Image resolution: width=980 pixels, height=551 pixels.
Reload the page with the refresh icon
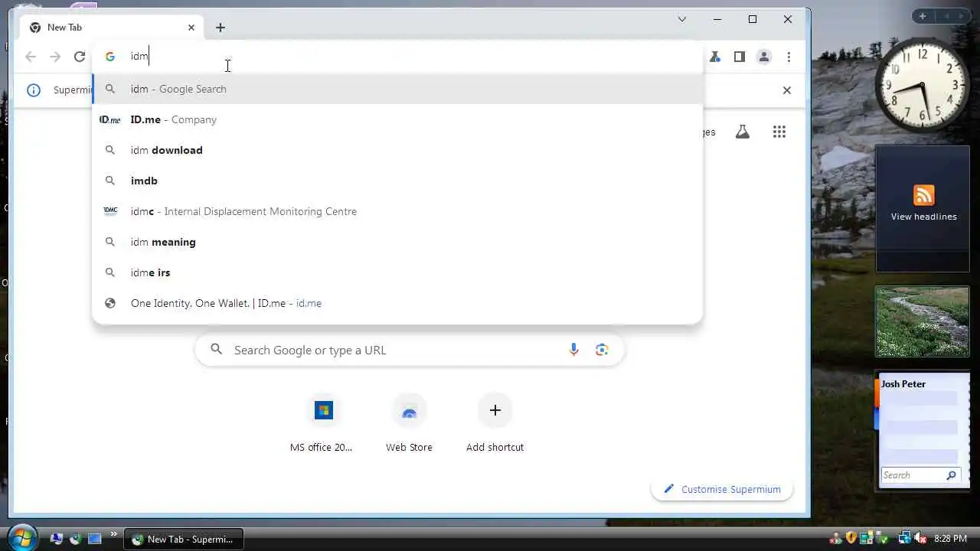click(79, 57)
